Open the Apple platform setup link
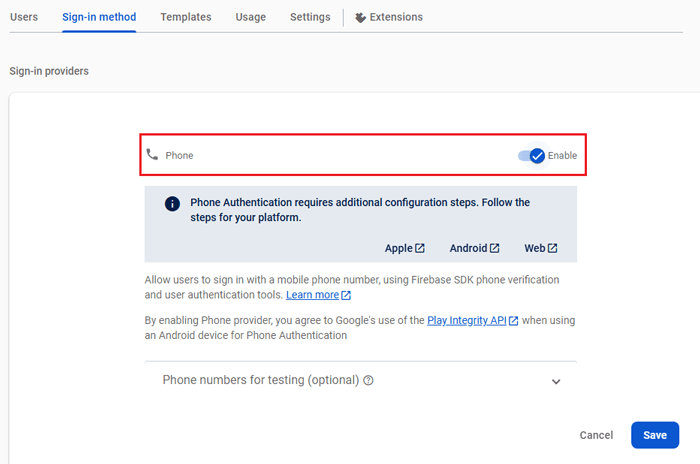The width and height of the screenshot is (700, 464). [404, 248]
